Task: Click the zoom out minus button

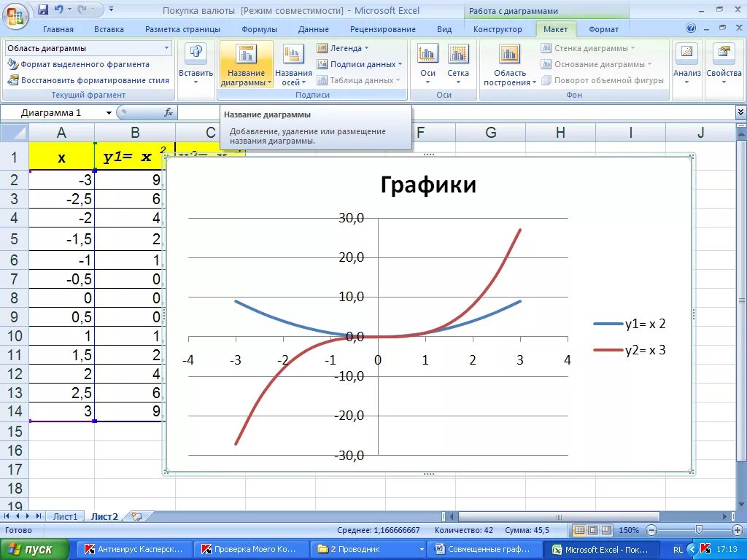Action: click(651, 530)
